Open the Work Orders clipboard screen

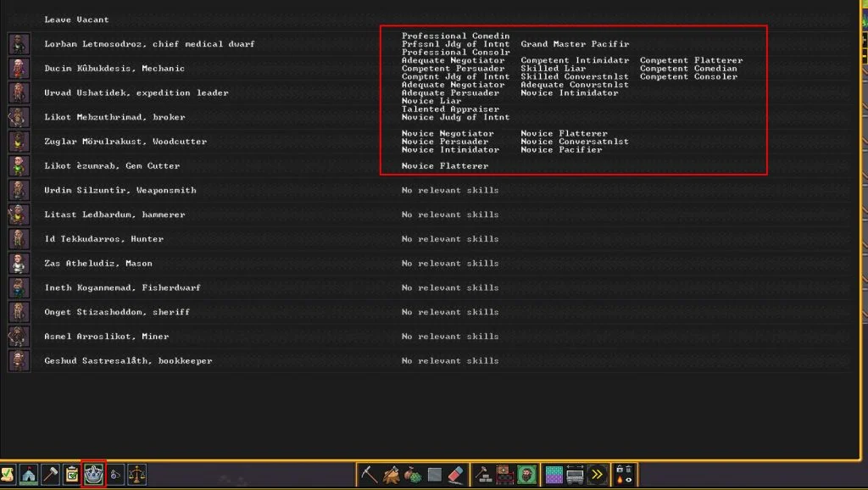tap(70, 475)
